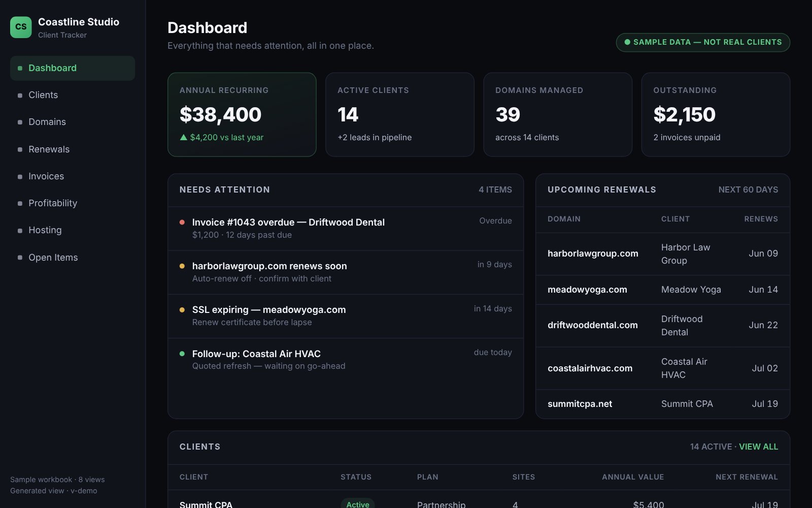The width and height of the screenshot is (812, 508).
Task: Click the RENEWS column header
Action: click(x=761, y=219)
